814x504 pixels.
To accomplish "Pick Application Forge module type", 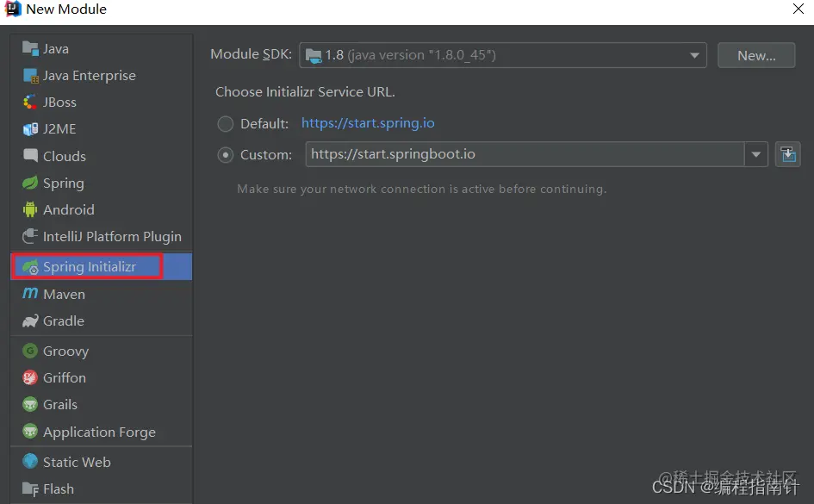I will 102,432.
